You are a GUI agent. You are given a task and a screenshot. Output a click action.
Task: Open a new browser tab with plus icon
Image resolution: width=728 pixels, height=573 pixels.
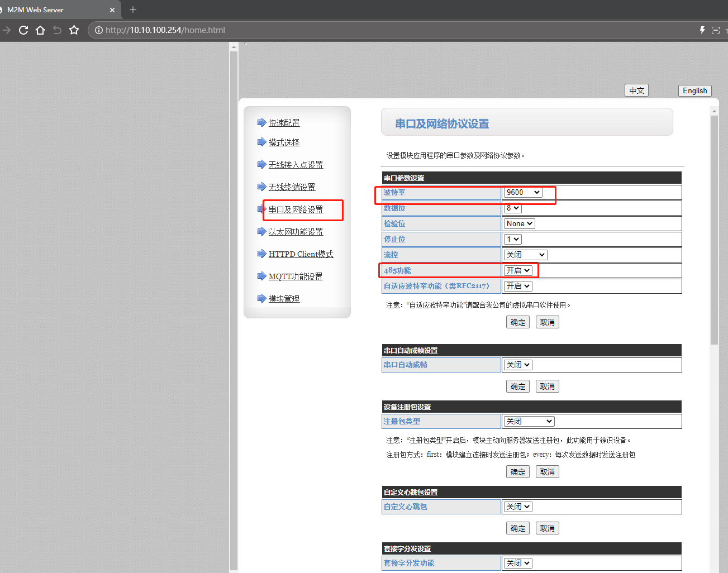click(x=133, y=9)
